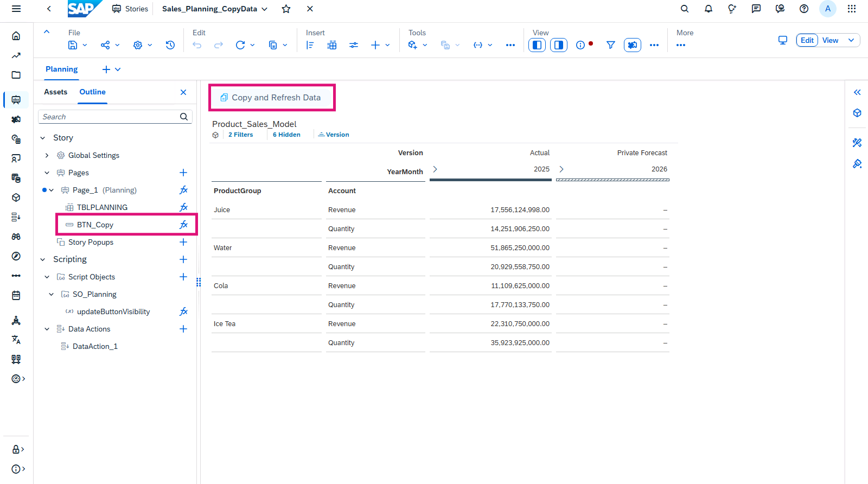868x484 pixels.
Task: Open the Refresh dropdown in Edit group
Action: pos(245,45)
